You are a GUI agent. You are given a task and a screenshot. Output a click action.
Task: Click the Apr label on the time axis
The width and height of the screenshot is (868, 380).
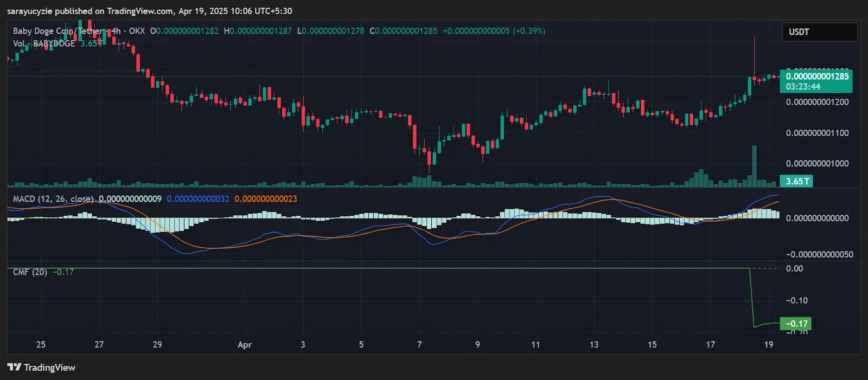point(245,345)
